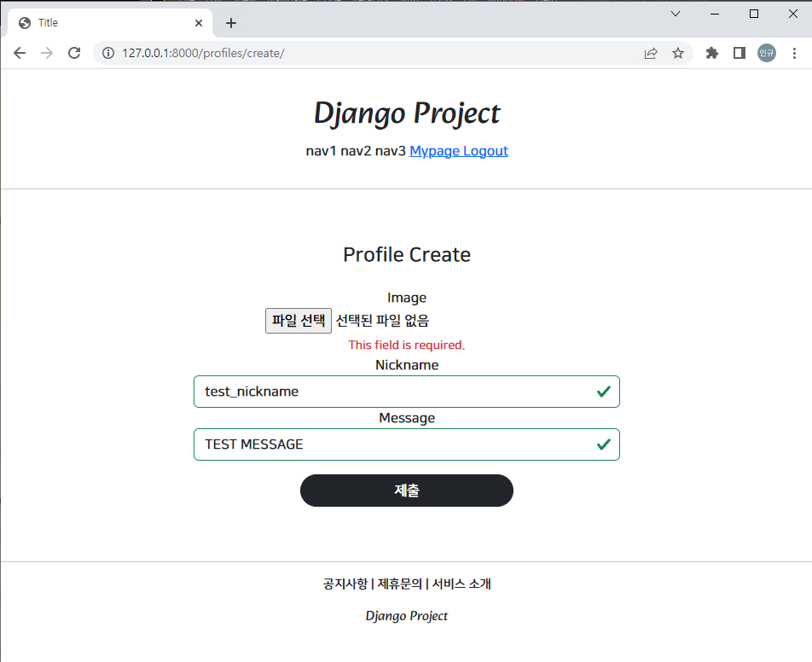Submit the form with 제출 button
The width and height of the screenshot is (812, 662).
tap(407, 491)
